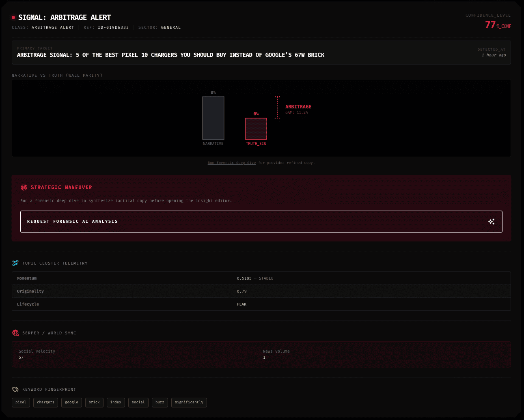Click the 'NARRATIVE VS TRUTH (WALL PARITY)' label
Image resolution: width=524 pixels, height=420 pixels.
coord(57,75)
